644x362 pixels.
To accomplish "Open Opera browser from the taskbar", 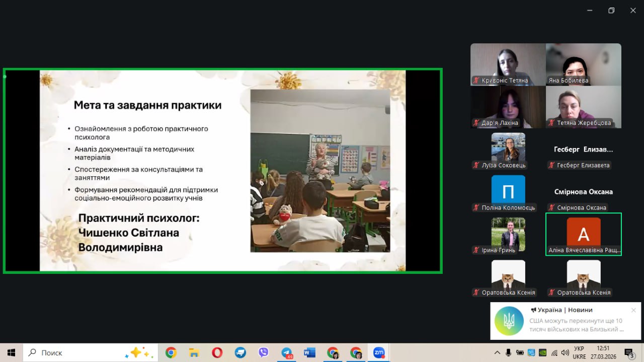I will point(217,352).
